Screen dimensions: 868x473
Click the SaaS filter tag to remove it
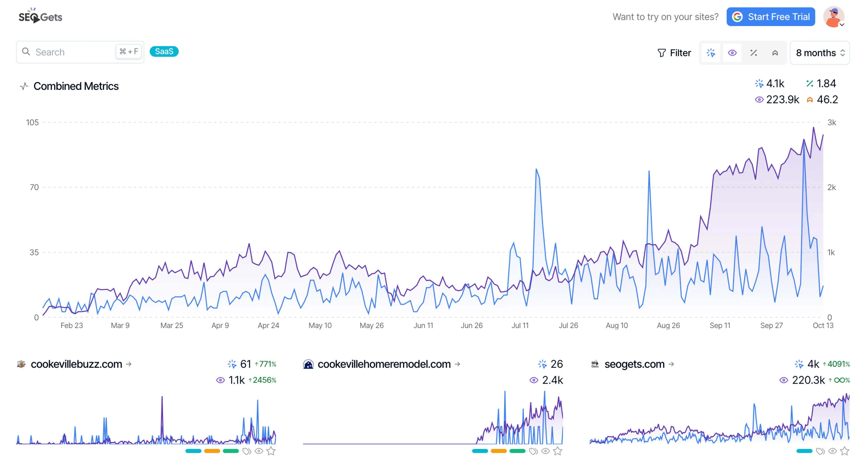(165, 52)
